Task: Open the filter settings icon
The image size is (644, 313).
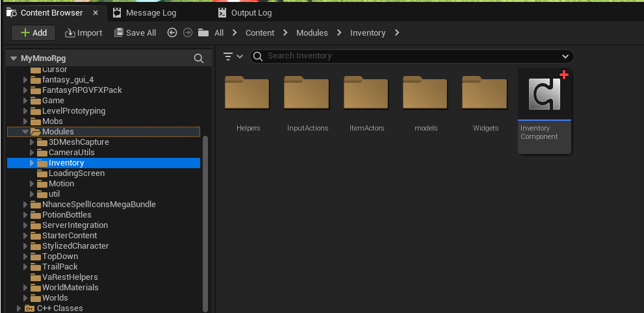Action: point(228,56)
